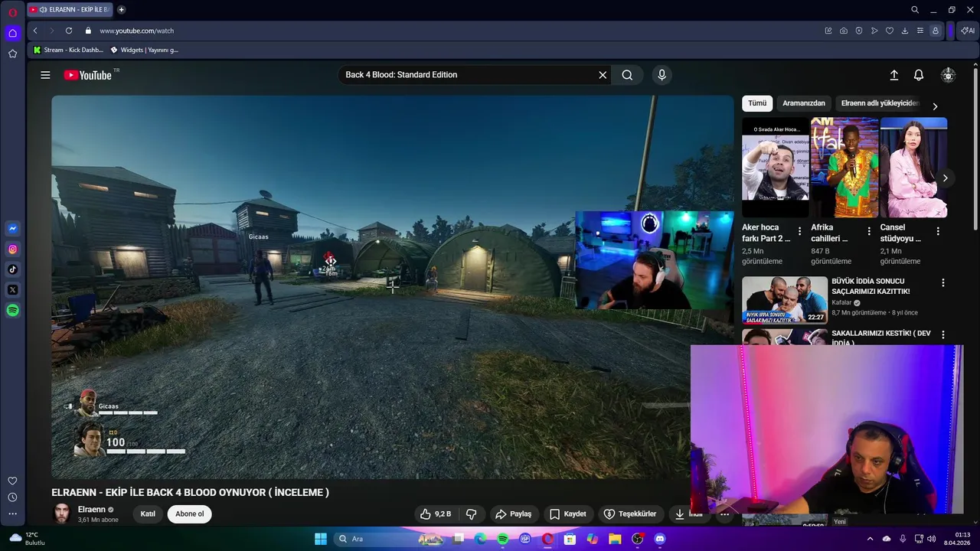Open options for SAKALLARIMIZI KESTİK video
The image size is (980, 551).
(942, 335)
